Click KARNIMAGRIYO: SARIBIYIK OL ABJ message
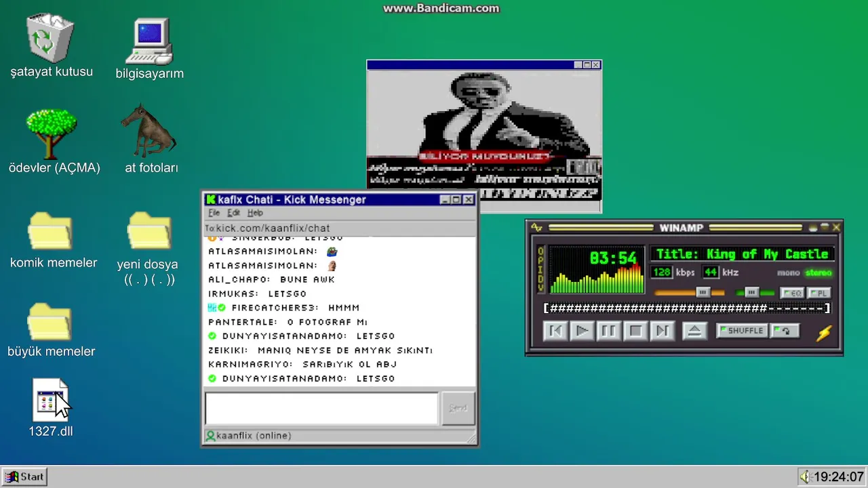Image resolution: width=868 pixels, height=488 pixels. [302, 364]
